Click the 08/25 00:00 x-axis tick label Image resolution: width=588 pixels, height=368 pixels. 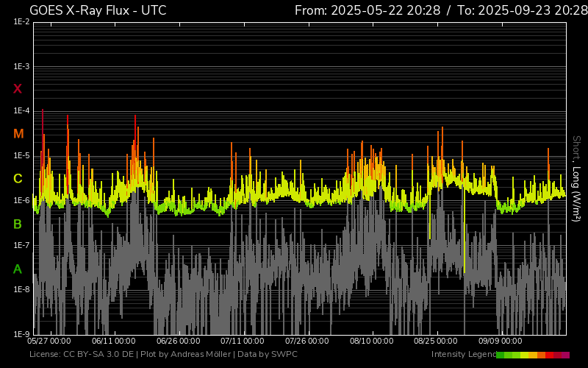point(437,342)
